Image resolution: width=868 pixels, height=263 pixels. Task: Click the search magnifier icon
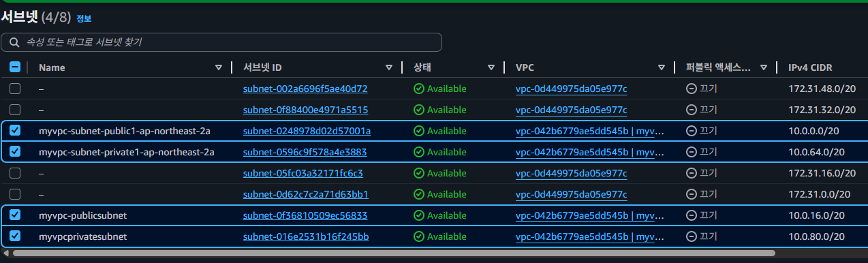(x=14, y=42)
